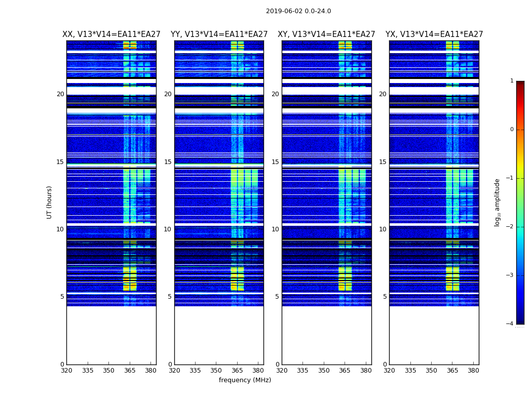
Task: Click the yellow band near 6 UT in XX plot
Action: pyautogui.click(x=130, y=278)
